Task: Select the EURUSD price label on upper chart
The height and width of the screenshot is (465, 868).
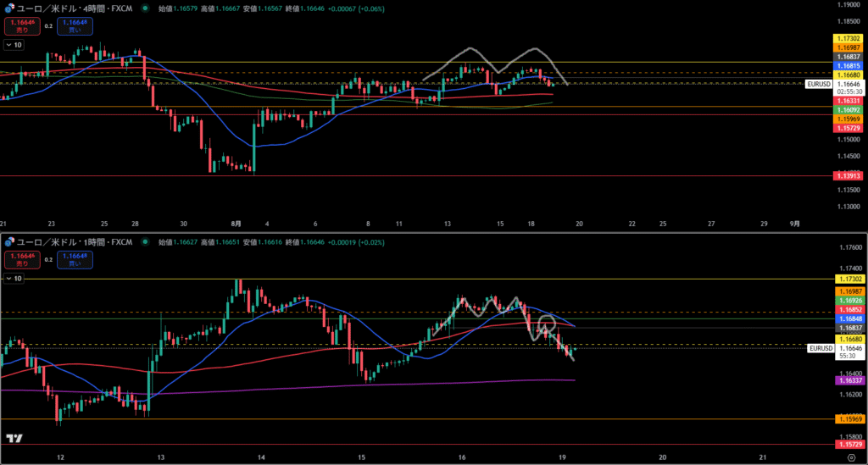Action: pyautogui.click(x=818, y=85)
